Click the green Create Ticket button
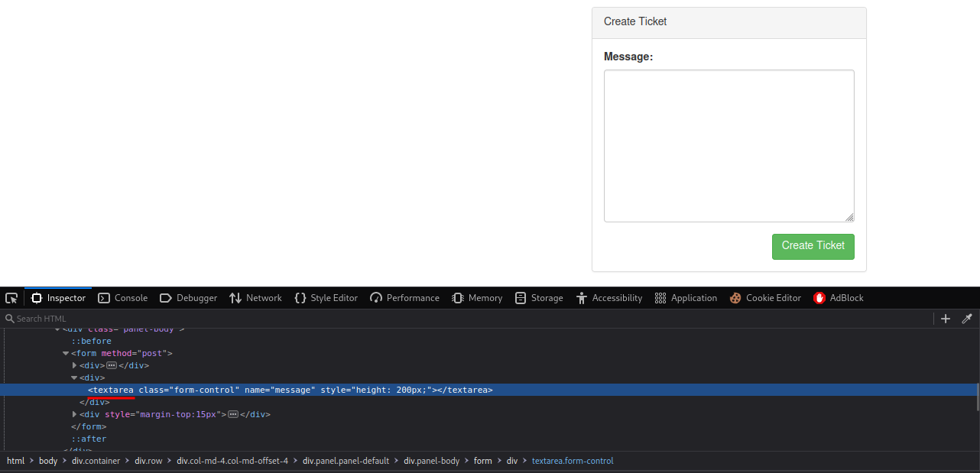 pyautogui.click(x=813, y=246)
